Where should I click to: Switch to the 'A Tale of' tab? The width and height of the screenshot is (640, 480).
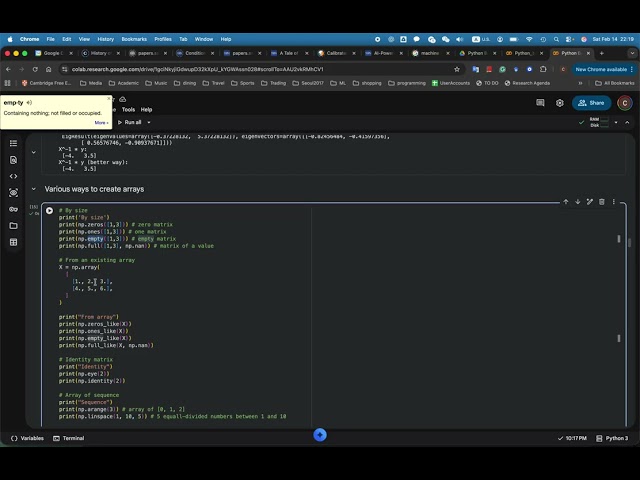(x=289, y=53)
